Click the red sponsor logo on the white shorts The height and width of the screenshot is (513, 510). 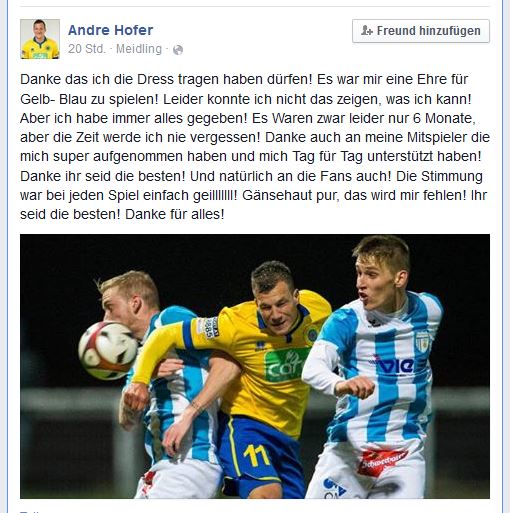[381, 461]
